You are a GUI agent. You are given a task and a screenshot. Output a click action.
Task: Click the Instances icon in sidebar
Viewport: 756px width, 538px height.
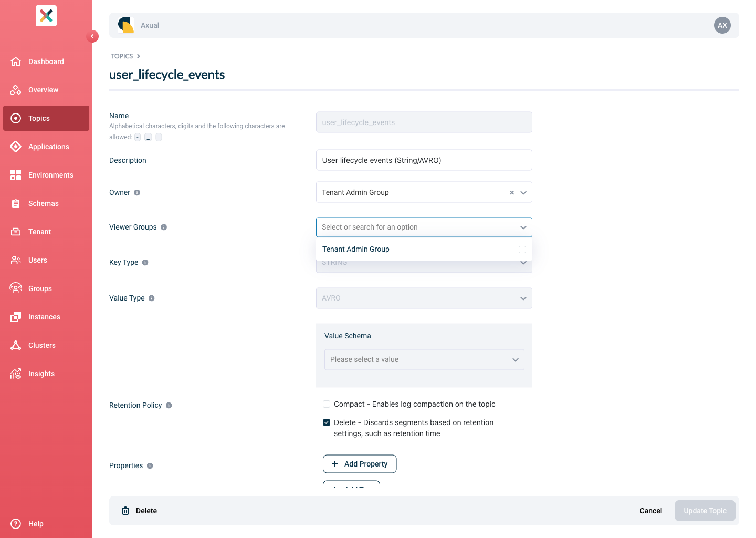click(x=16, y=317)
